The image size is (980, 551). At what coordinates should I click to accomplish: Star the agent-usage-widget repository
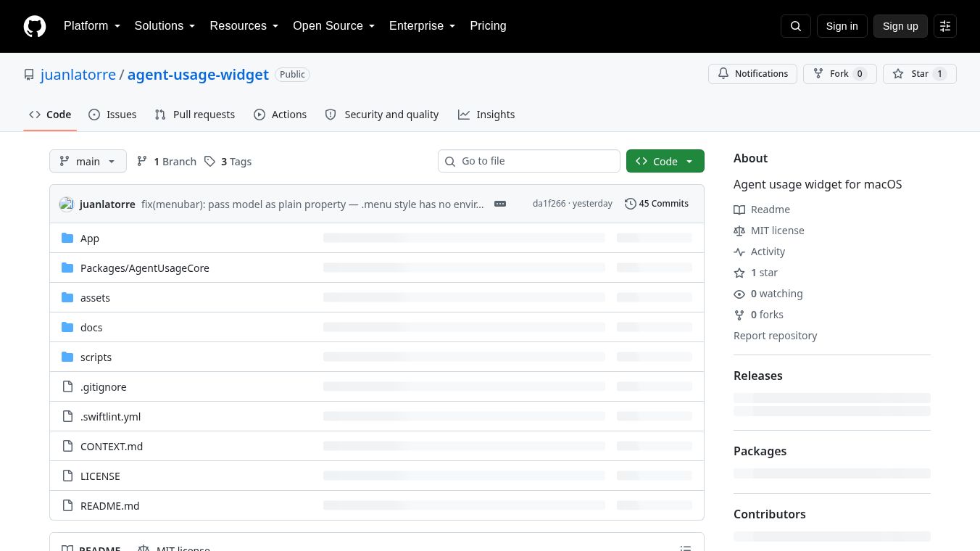point(919,74)
